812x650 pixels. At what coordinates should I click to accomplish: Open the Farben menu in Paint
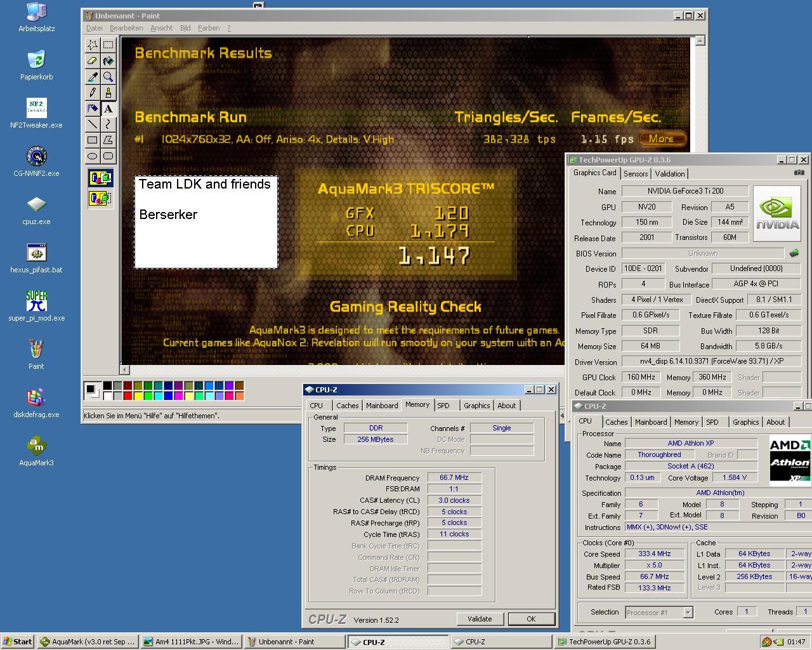(x=209, y=28)
